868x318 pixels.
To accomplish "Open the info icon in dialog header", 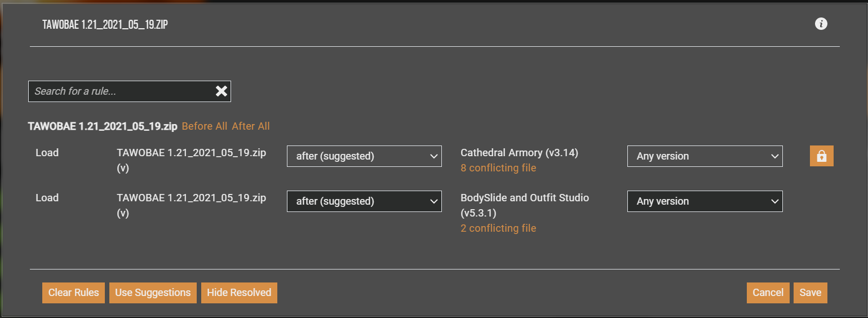I will click(x=821, y=24).
